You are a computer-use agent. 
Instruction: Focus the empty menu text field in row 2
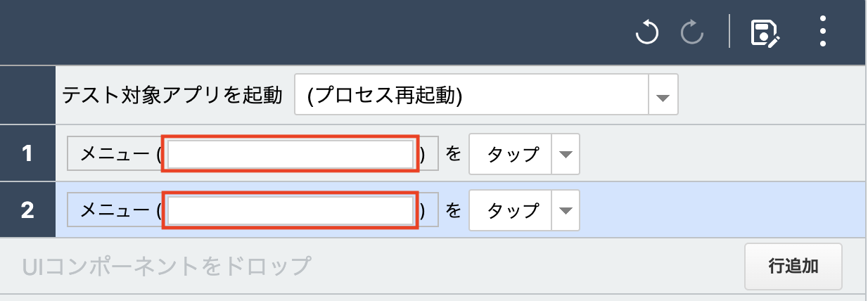pos(291,210)
